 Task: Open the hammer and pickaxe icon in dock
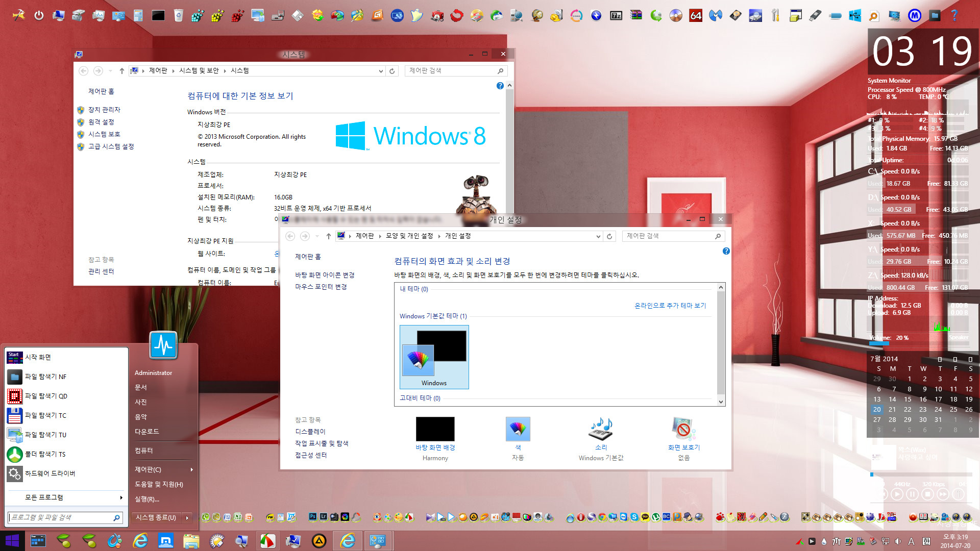pos(18,15)
